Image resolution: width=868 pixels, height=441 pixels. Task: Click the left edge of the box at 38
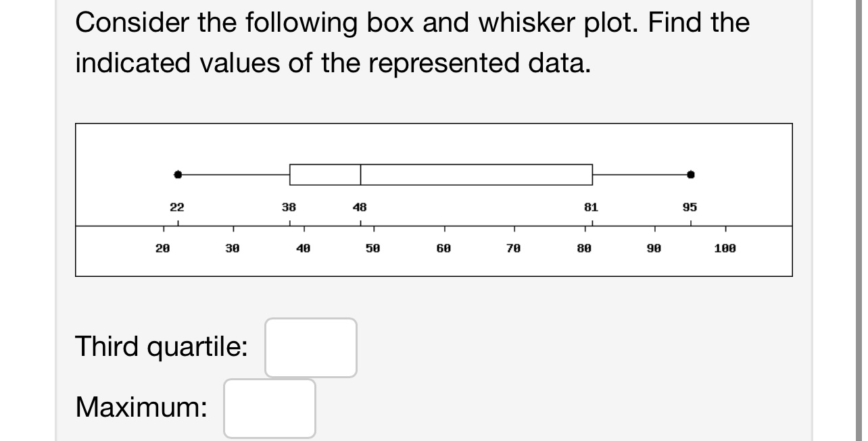(289, 174)
